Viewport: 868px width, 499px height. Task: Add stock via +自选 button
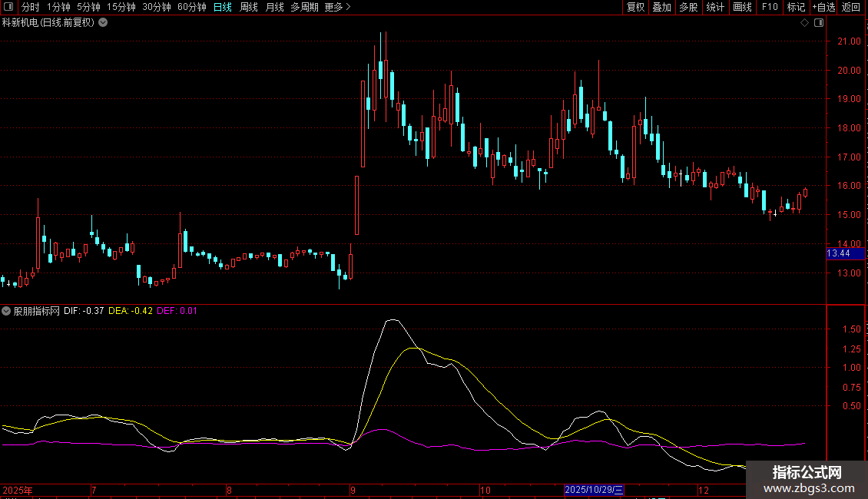pos(823,7)
